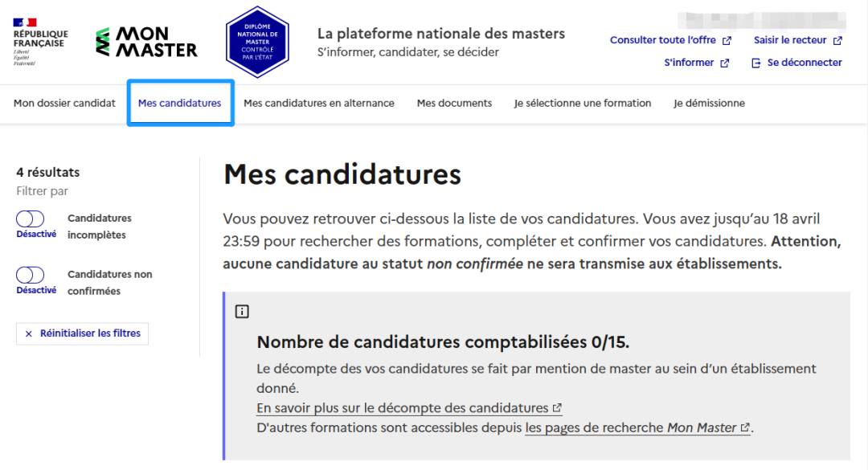Open En savoir plus sur le décompte link
Viewport: 868px width, 470px height.
click(409, 408)
